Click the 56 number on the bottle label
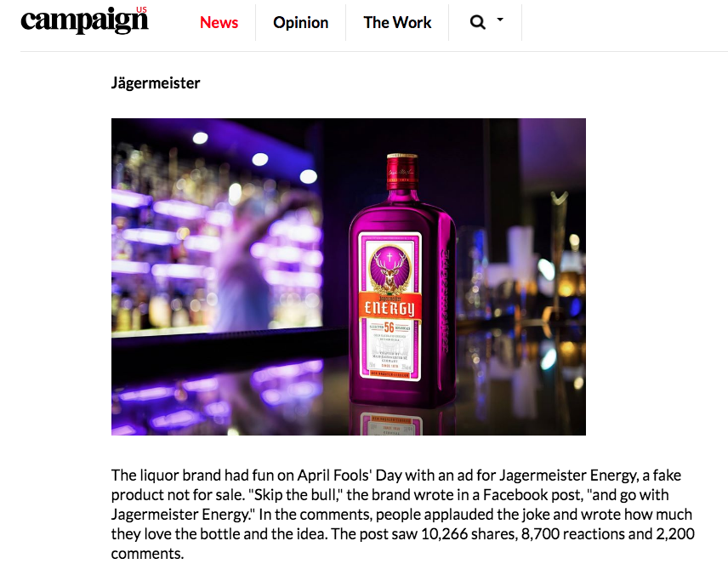The width and height of the screenshot is (728, 581). 389,327
